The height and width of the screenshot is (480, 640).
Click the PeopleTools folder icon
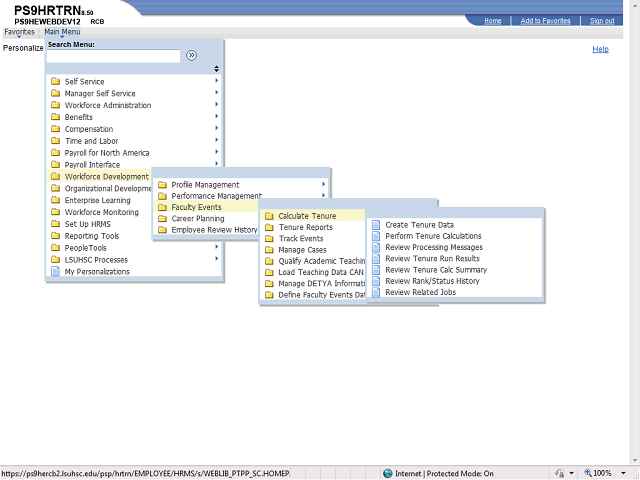point(56,247)
